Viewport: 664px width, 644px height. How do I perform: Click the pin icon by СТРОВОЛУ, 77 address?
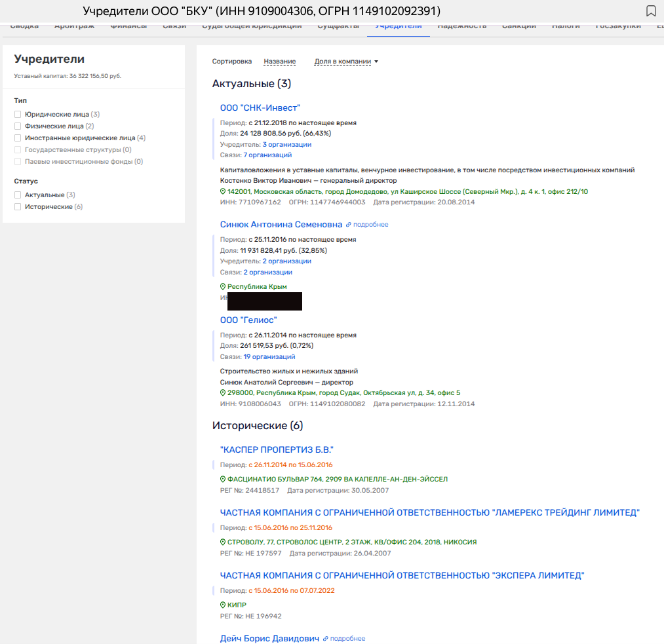[x=223, y=542]
